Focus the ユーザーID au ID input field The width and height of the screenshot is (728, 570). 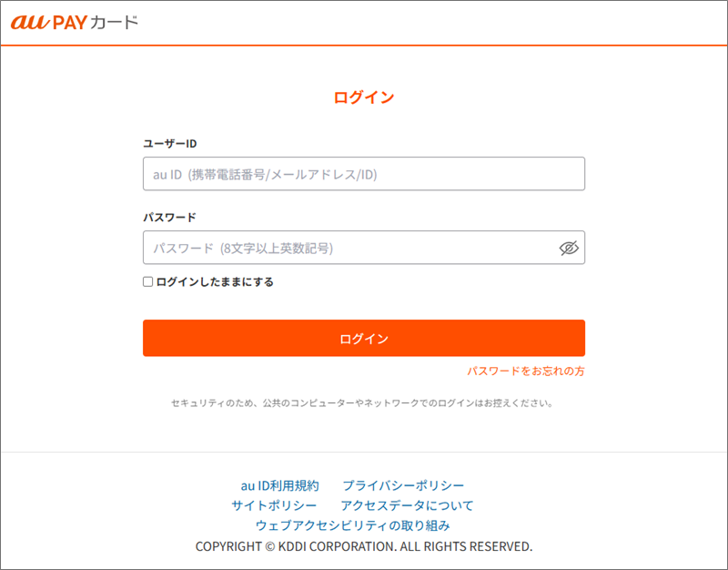pos(363,174)
